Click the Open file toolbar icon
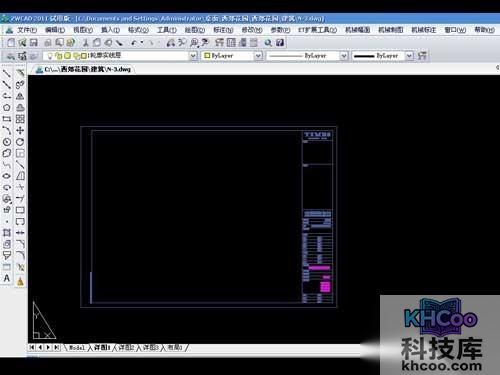The height and width of the screenshot is (375, 500). click(x=22, y=43)
